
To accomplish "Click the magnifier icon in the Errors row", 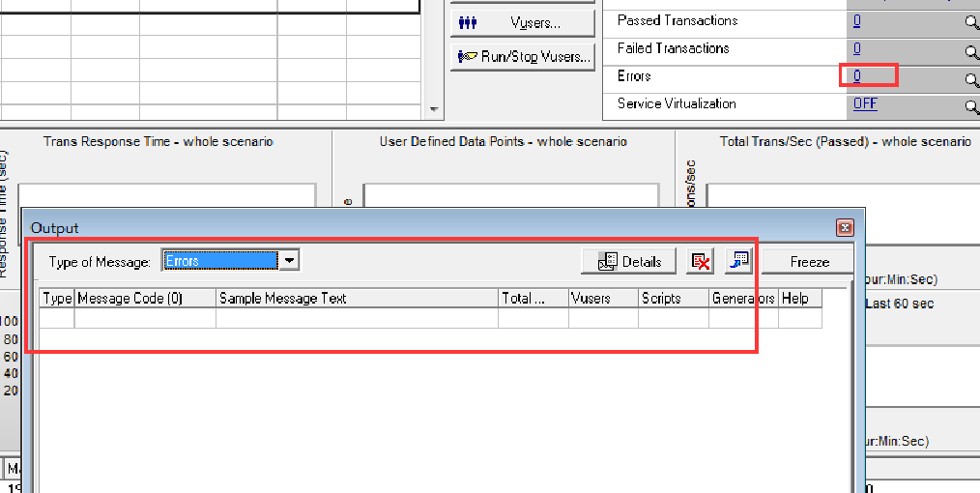I will point(971,80).
